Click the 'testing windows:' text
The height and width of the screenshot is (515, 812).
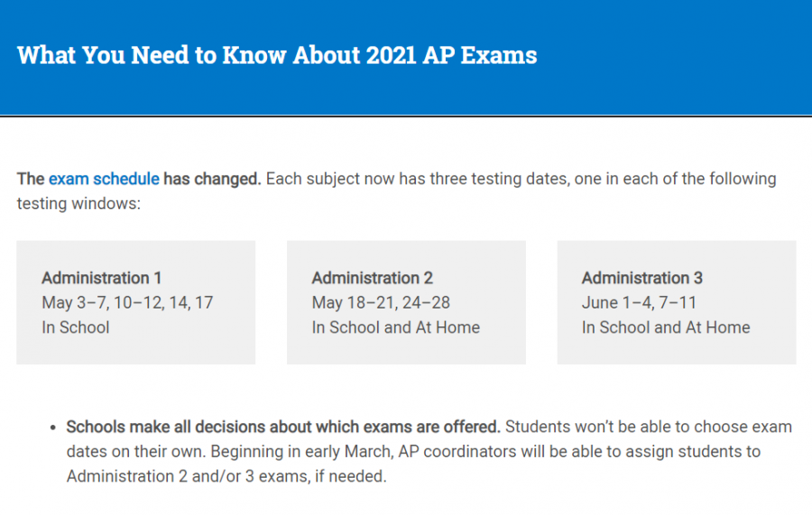pos(78,204)
